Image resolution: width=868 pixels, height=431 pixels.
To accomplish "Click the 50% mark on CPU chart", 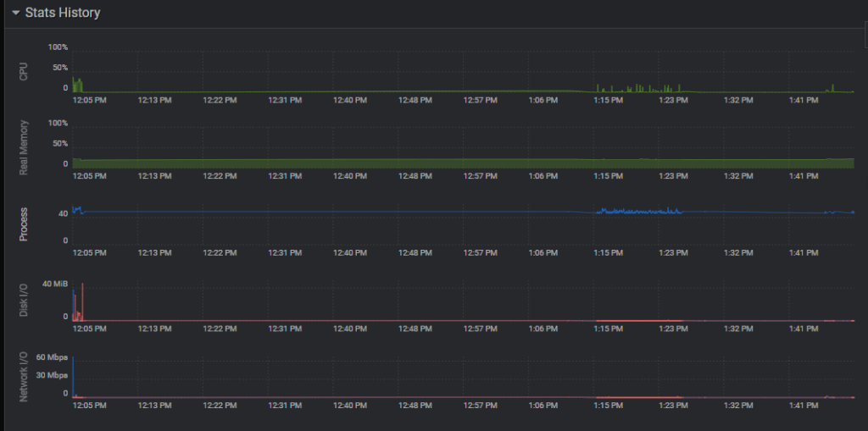I will point(60,68).
